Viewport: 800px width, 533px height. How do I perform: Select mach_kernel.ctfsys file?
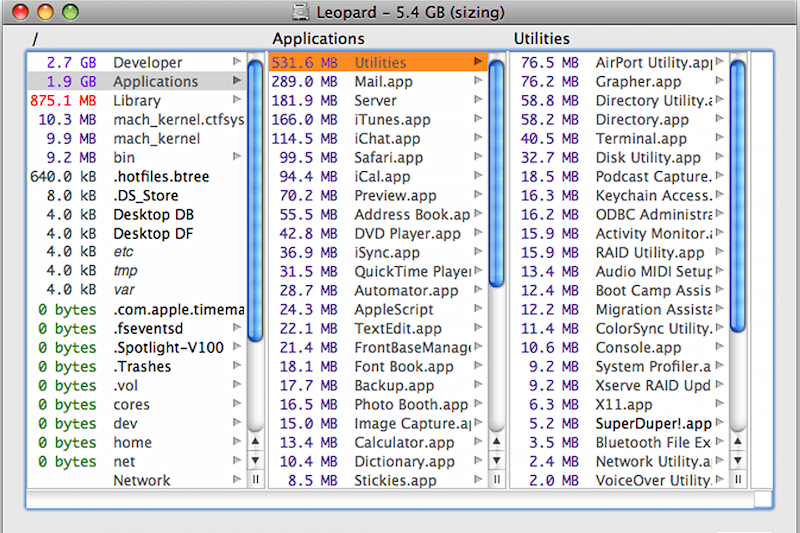[x=137, y=119]
